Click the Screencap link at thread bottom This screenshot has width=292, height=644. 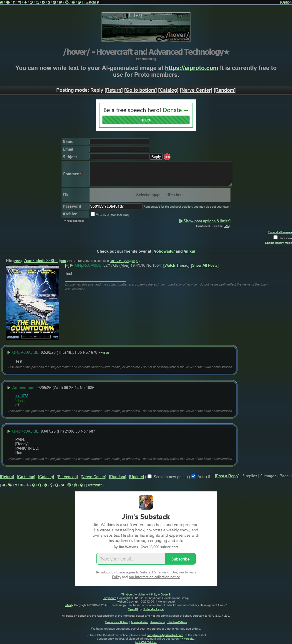point(67,477)
